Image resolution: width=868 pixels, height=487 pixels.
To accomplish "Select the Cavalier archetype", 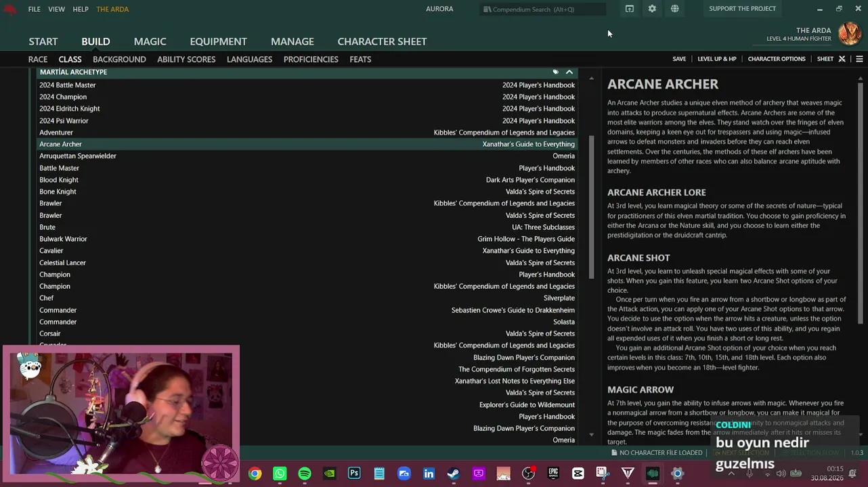I will point(307,251).
